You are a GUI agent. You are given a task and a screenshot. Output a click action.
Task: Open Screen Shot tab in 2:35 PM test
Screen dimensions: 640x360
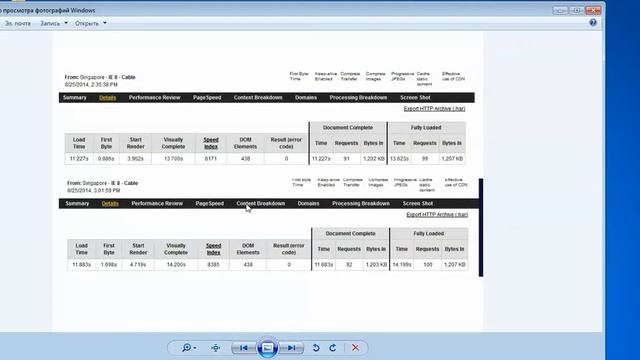415,98
